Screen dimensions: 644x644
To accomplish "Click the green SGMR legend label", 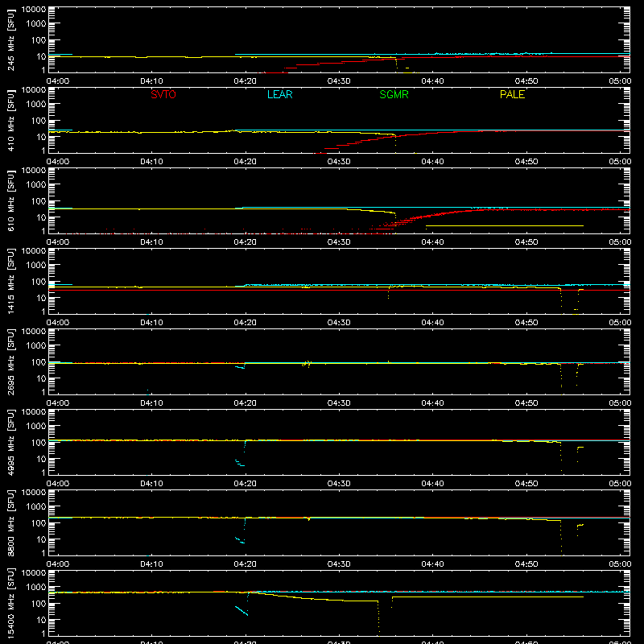I will 394,94.
